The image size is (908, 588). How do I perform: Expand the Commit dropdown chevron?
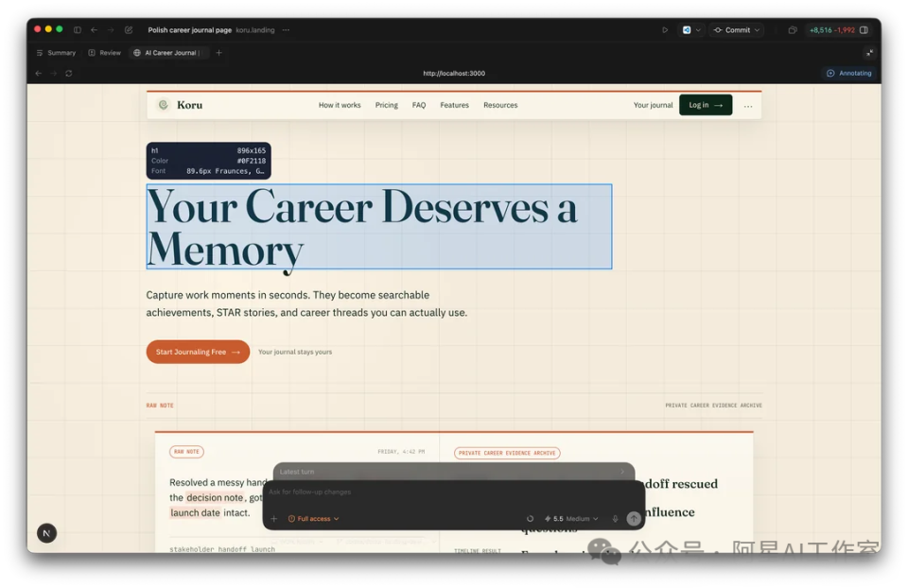click(x=757, y=30)
